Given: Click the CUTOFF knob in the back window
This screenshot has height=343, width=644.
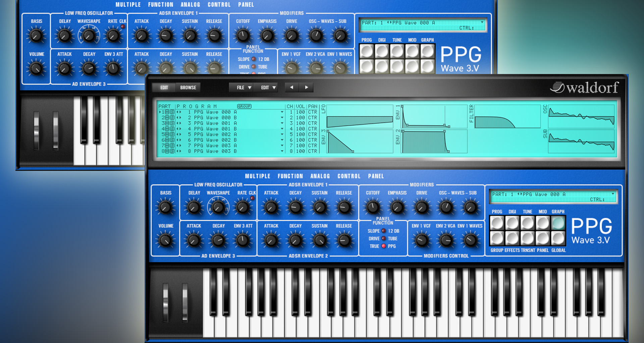Looking at the screenshot, I should click(x=243, y=36).
